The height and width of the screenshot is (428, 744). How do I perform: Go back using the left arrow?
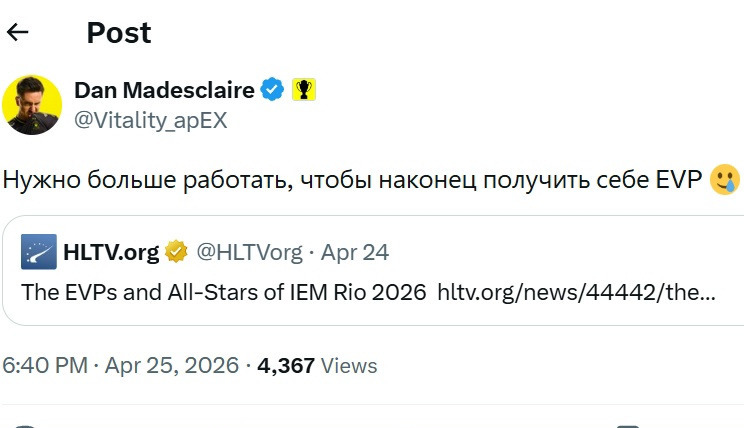pyautogui.click(x=18, y=32)
